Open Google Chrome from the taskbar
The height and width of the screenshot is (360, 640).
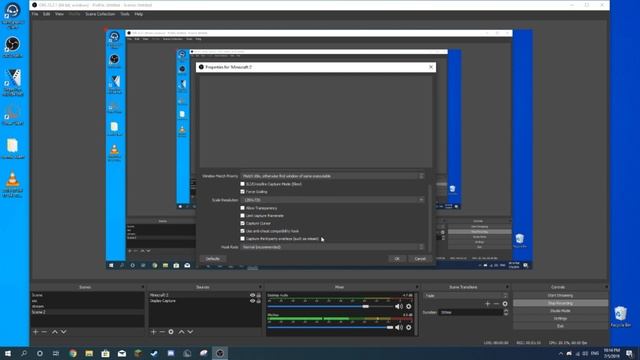click(x=73, y=353)
